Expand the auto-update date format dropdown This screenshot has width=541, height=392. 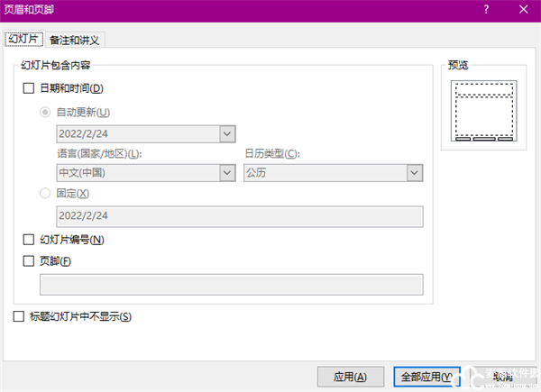[x=225, y=134]
